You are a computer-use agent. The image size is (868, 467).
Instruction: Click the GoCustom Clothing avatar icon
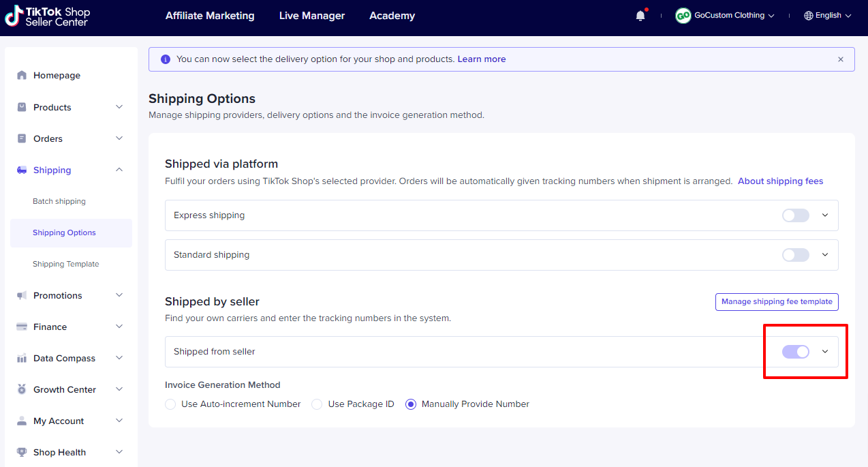tap(683, 16)
